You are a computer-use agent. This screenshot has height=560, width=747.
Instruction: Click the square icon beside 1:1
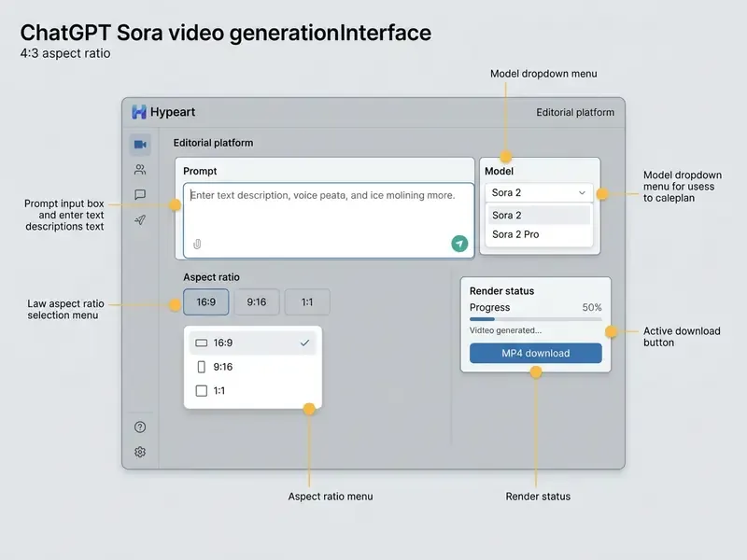(x=202, y=391)
